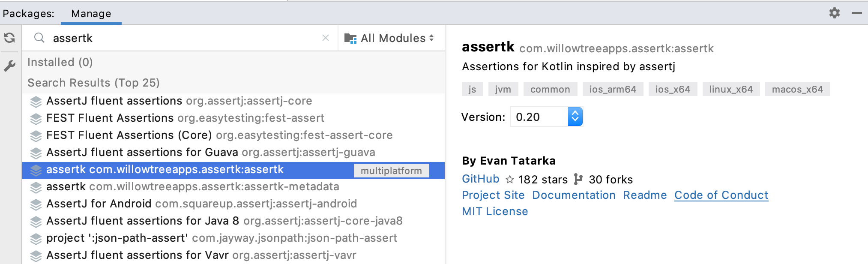Click the By Evan Tatarka author text
This screenshot has height=264, width=868.
pos(509,161)
